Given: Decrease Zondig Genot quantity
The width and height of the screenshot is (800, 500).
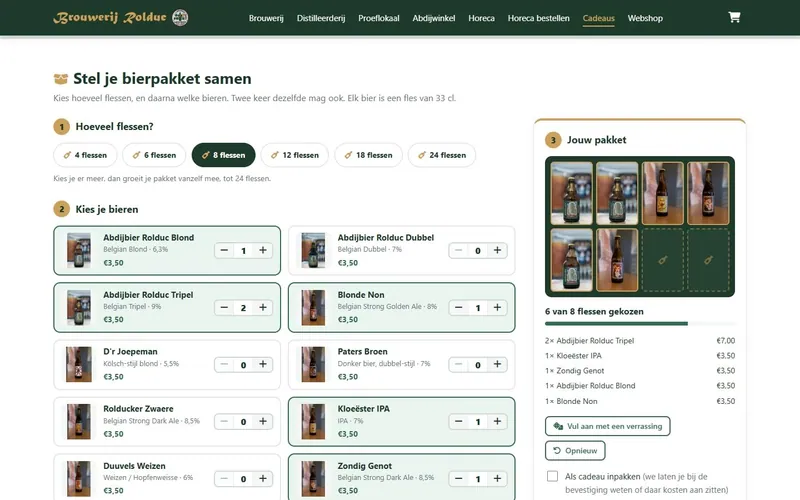Looking at the screenshot, I should (458, 479).
